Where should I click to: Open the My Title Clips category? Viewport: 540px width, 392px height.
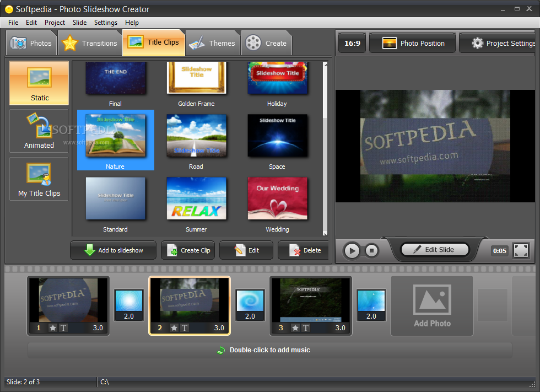pos(39,179)
